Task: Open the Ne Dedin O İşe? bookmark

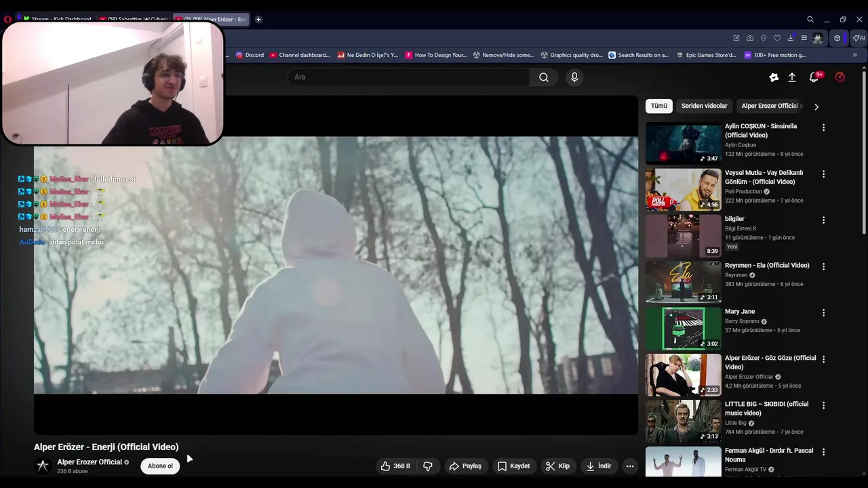Action: click(368, 55)
